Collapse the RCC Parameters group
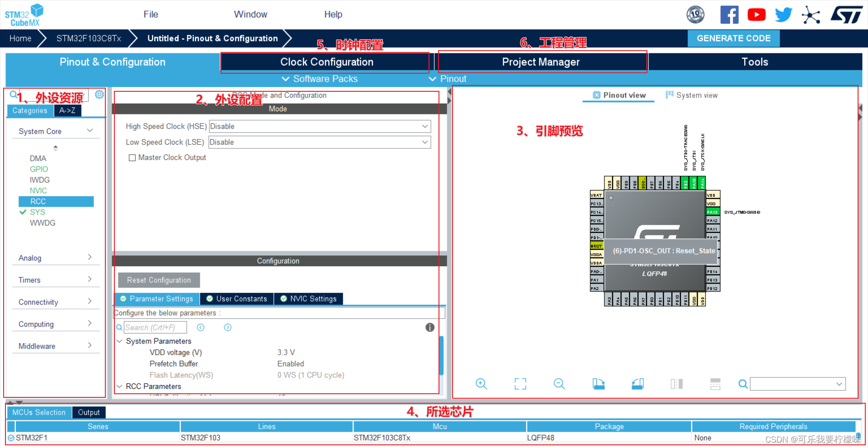The image size is (868, 448). click(119, 386)
